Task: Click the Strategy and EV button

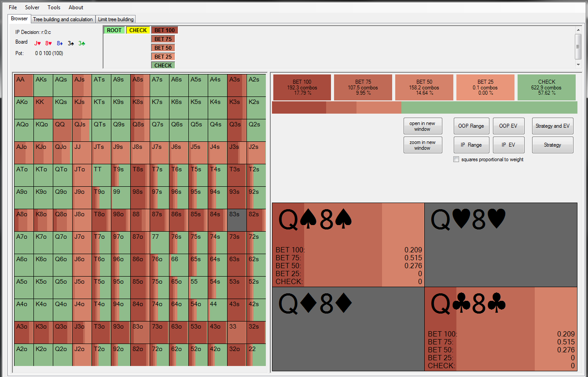Action: 552,126
